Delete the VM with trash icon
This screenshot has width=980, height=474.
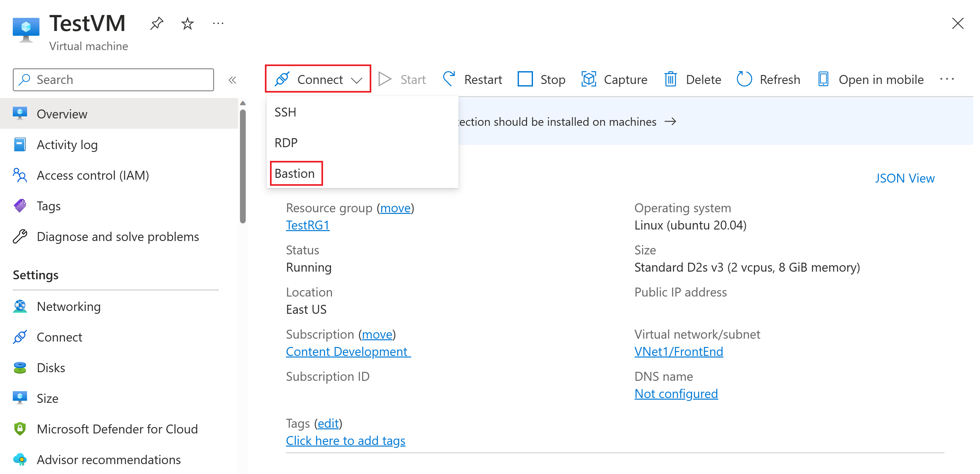coord(670,79)
